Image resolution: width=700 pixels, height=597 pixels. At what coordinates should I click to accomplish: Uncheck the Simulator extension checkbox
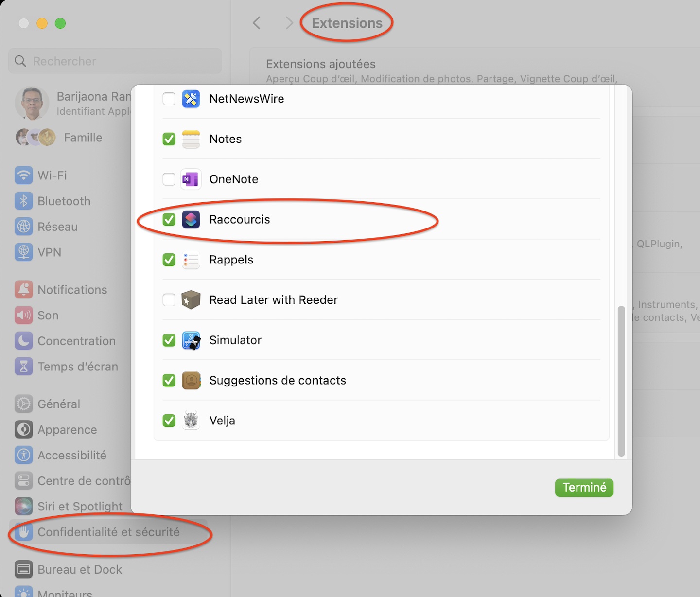[x=169, y=340]
